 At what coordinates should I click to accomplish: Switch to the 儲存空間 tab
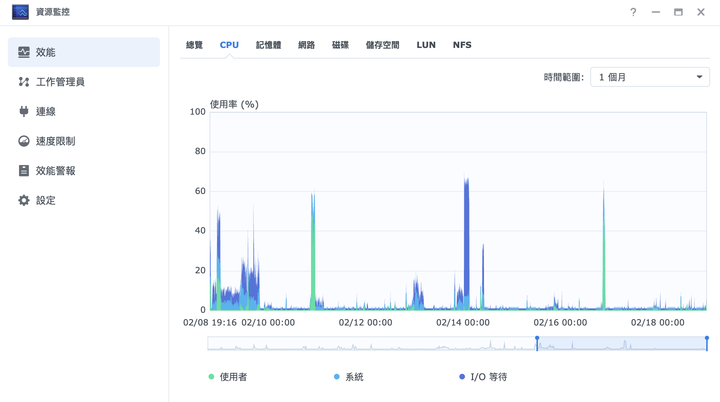[382, 45]
